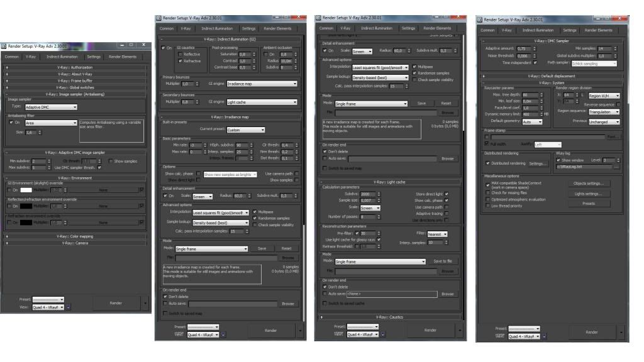This screenshot has width=644, height=362.
Task: Toggle the Antialiasing filter On checkbox
Action: pos(11,123)
